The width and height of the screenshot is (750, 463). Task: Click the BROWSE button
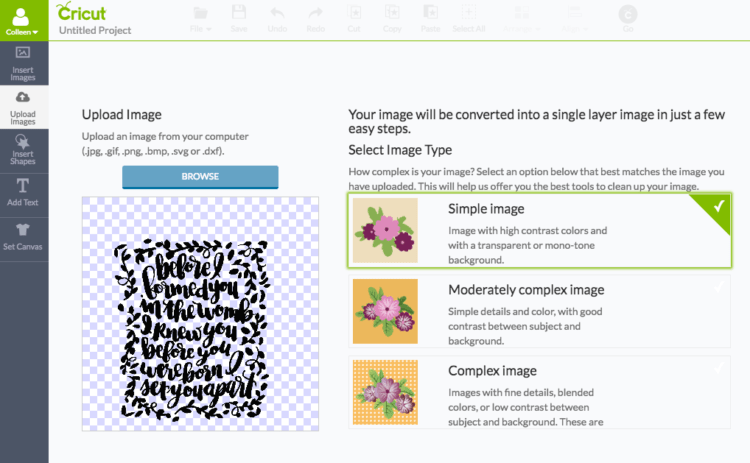tap(200, 177)
